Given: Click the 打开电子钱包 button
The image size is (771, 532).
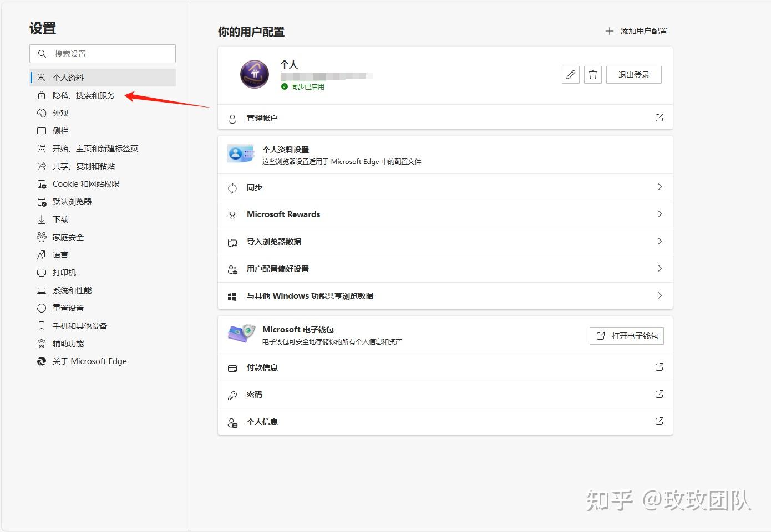Looking at the screenshot, I should [x=626, y=335].
